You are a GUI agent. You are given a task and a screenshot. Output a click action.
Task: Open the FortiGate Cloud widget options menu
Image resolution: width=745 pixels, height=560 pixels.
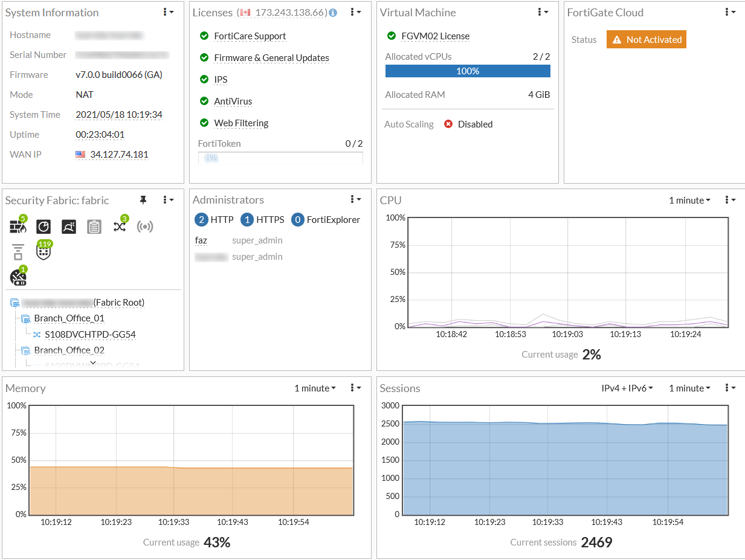[x=730, y=13]
